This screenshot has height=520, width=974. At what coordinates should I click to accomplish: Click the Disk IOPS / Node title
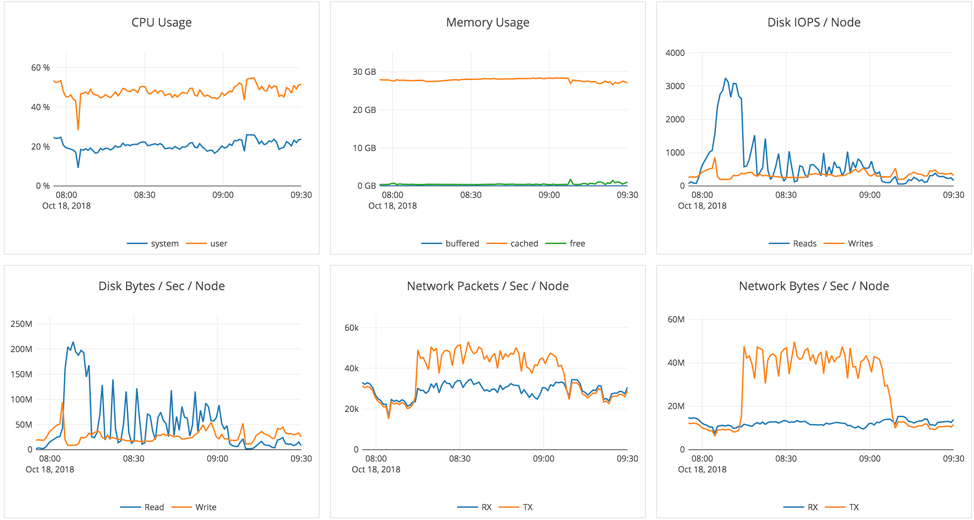[x=813, y=22]
